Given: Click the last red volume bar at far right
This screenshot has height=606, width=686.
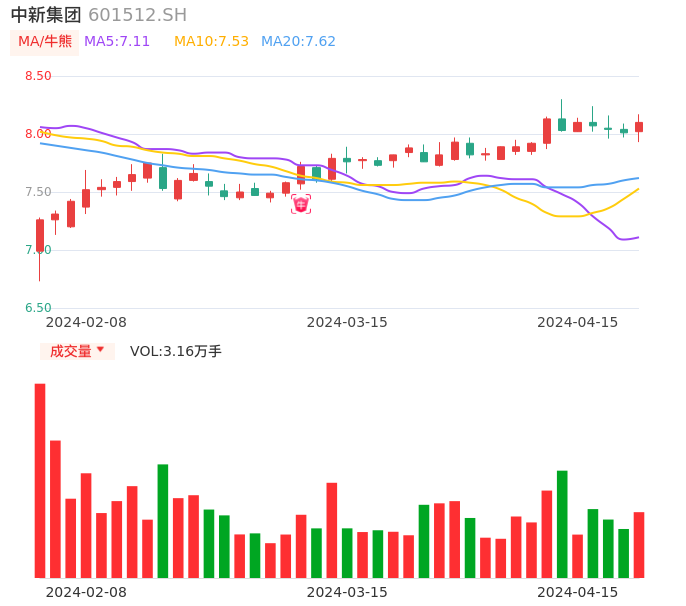Looking at the screenshot, I should click(x=639, y=544).
